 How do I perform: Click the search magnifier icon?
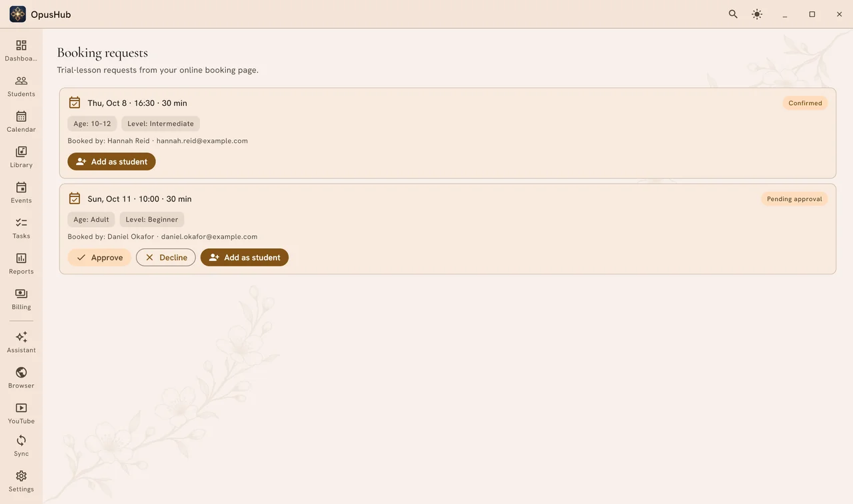pos(733,14)
